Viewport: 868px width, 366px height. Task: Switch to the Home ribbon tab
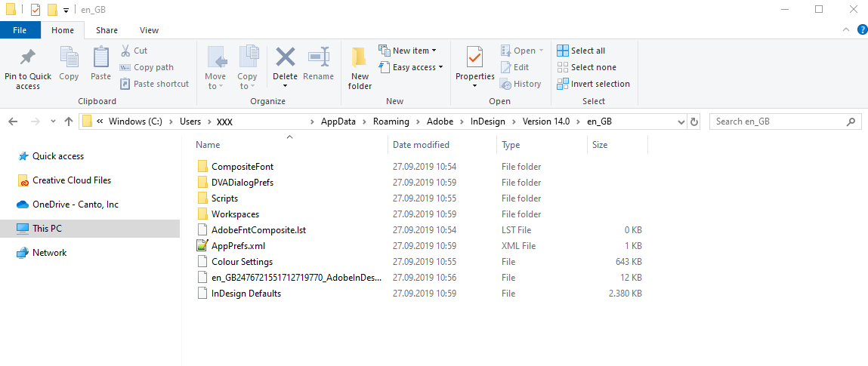point(63,30)
